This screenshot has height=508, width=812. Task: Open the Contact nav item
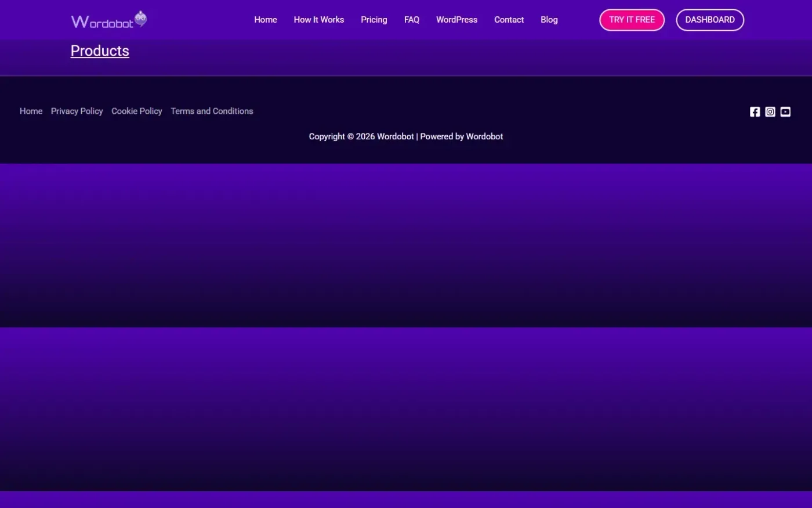click(x=509, y=20)
